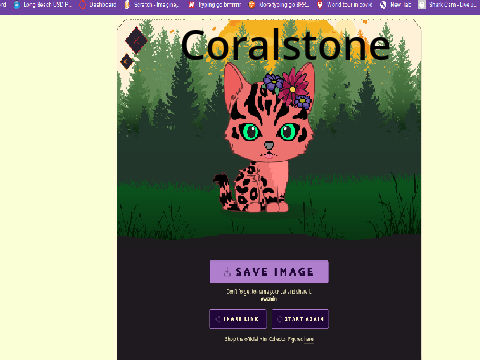The image size is (480, 360).
Task: Open the New Tab bookmark
Action: (395, 5)
